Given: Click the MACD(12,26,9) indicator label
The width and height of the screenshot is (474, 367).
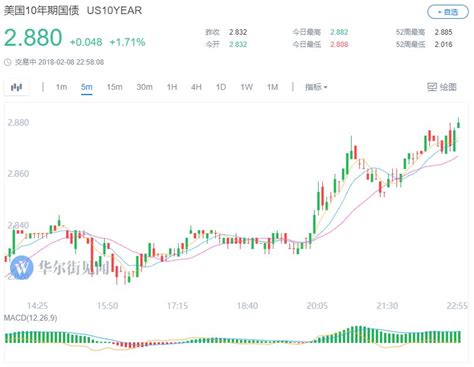Looking at the screenshot, I should 30,318.
